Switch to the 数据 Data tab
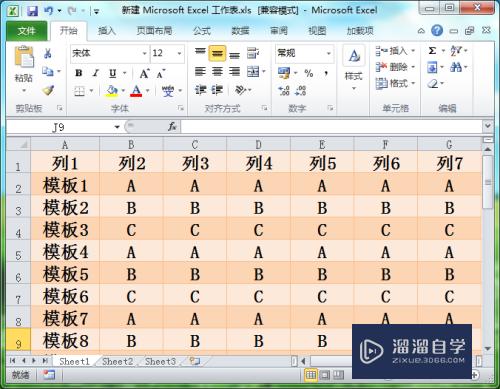Screen dimensions: 500x389 pyautogui.click(x=240, y=31)
